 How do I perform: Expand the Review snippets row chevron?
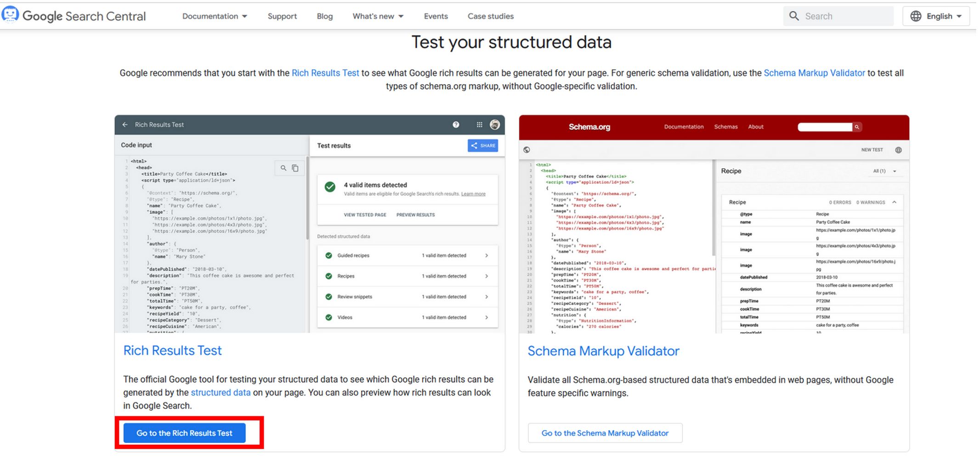(x=487, y=297)
